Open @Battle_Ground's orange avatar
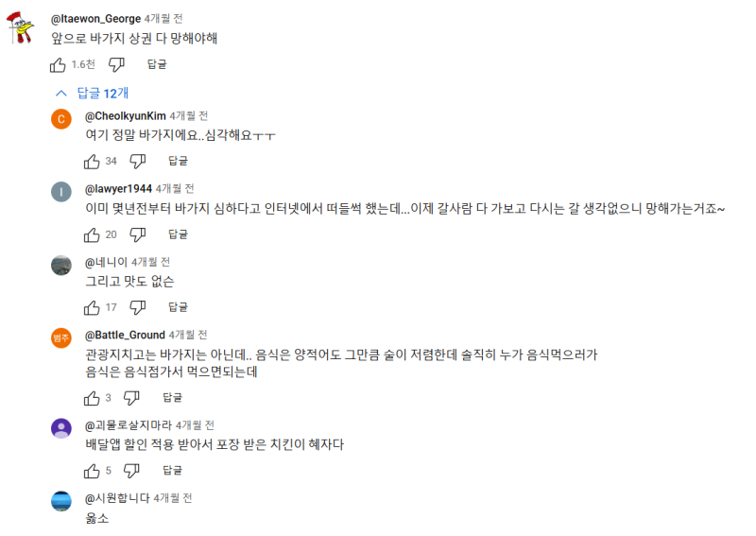 click(61, 337)
